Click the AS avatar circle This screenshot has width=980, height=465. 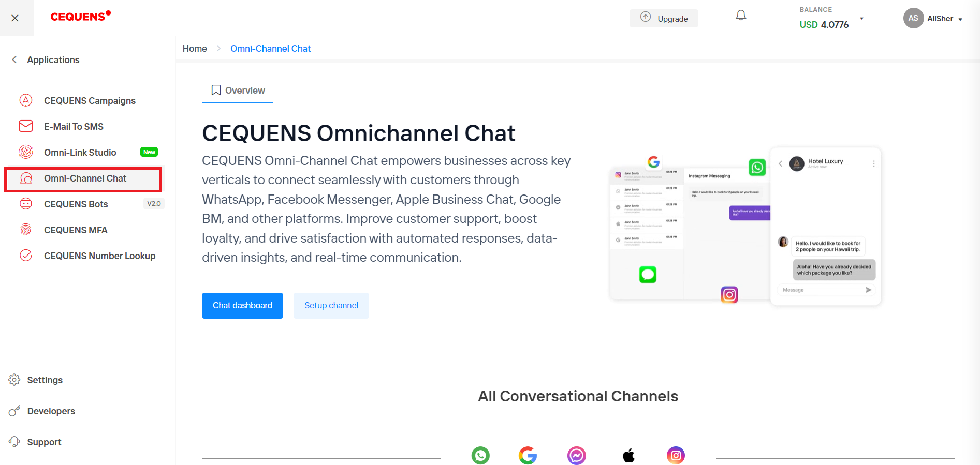click(913, 18)
